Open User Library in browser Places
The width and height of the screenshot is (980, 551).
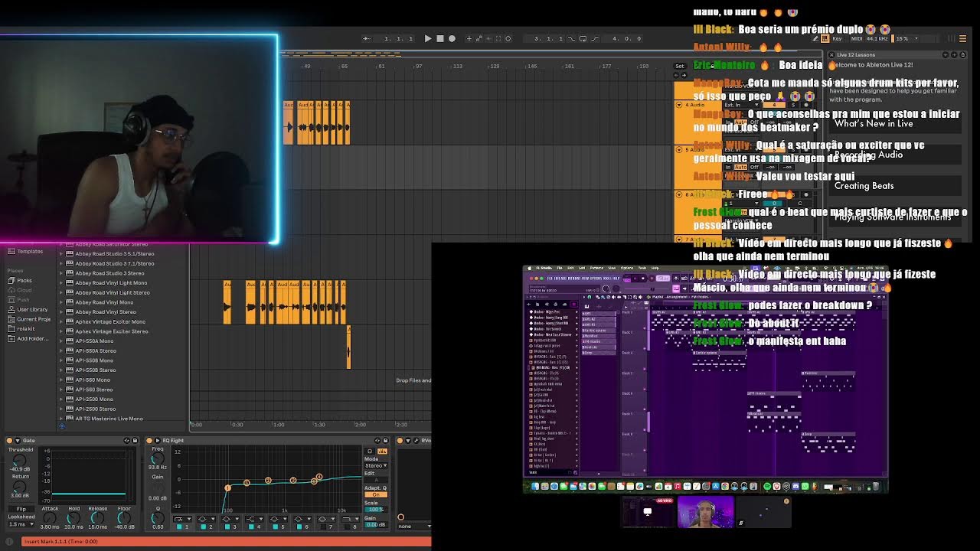point(28,309)
